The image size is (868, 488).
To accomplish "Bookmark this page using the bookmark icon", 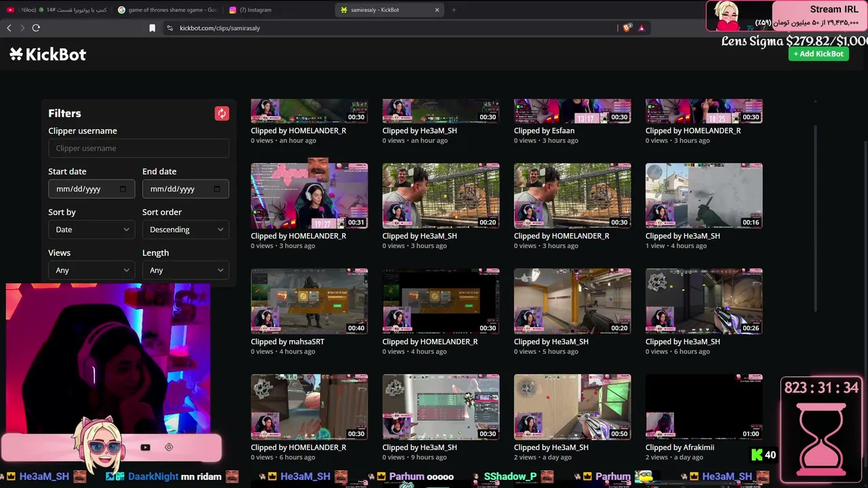I will coord(152,28).
